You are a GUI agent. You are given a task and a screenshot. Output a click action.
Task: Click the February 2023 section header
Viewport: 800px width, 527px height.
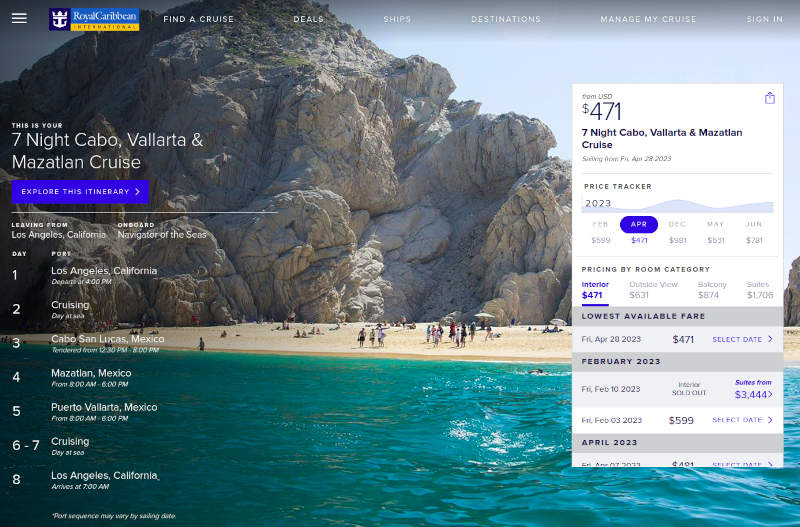tap(678, 362)
